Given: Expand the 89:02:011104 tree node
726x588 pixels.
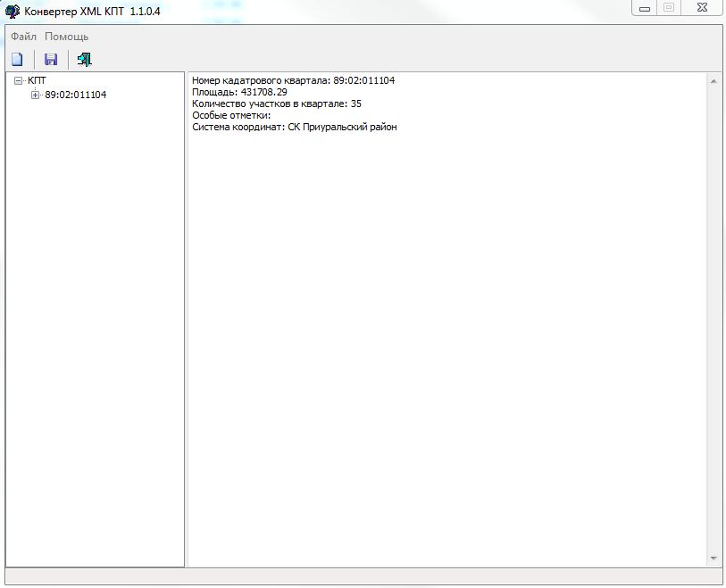Looking at the screenshot, I should click(x=36, y=95).
